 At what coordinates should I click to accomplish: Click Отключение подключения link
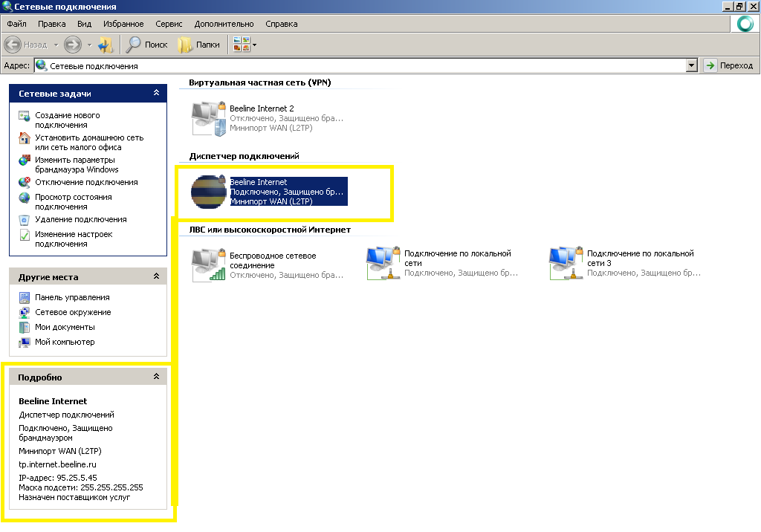coord(86,182)
